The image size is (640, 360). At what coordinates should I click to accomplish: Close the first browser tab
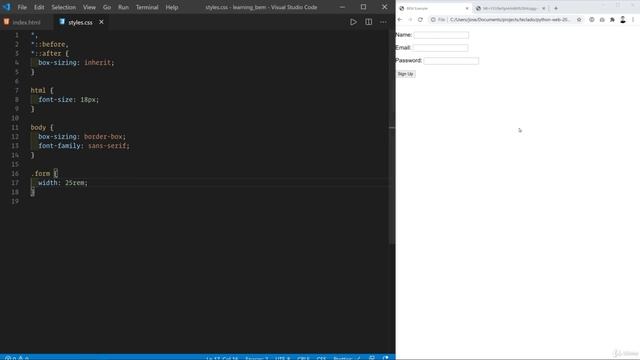pyautogui.click(x=467, y=8)
